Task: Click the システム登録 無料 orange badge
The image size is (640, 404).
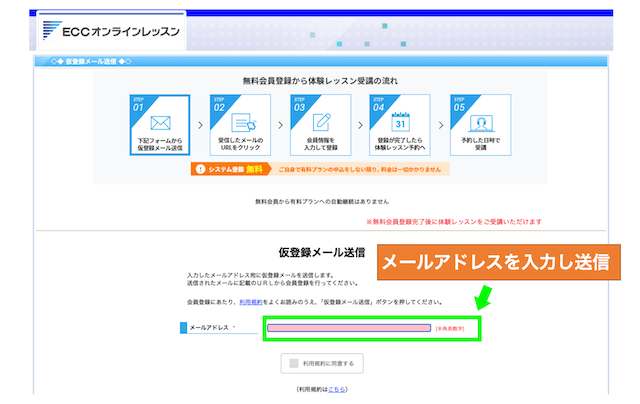Action: point(231,169)
